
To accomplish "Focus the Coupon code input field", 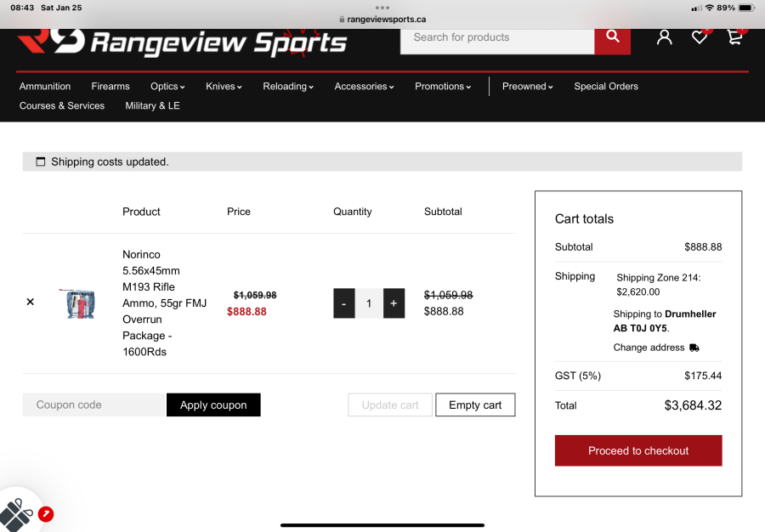I will pyautogui.click(x=94, y=405).
